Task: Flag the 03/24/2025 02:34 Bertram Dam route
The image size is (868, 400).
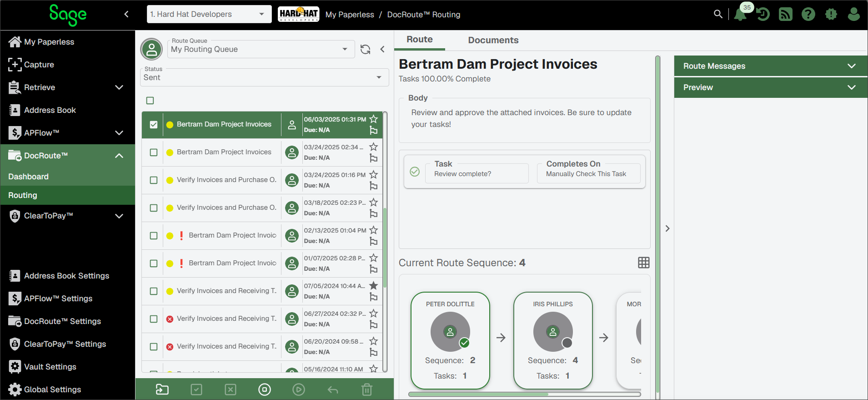Action: (374, 158)
